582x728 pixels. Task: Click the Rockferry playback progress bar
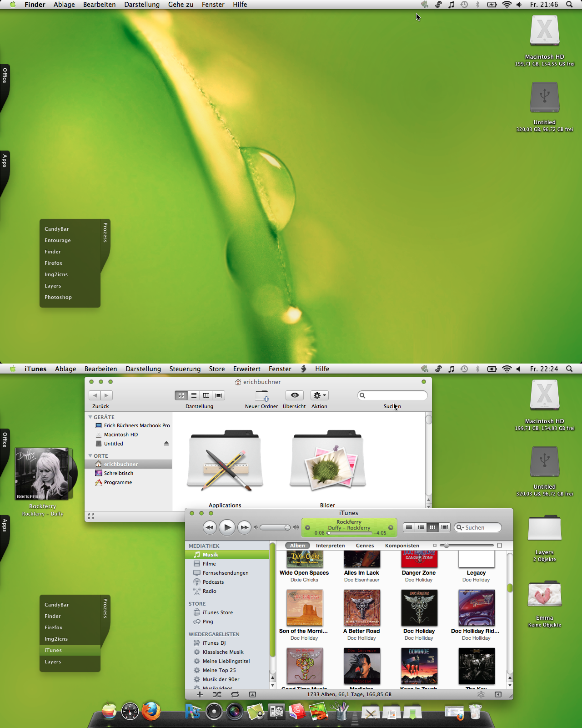349,533
